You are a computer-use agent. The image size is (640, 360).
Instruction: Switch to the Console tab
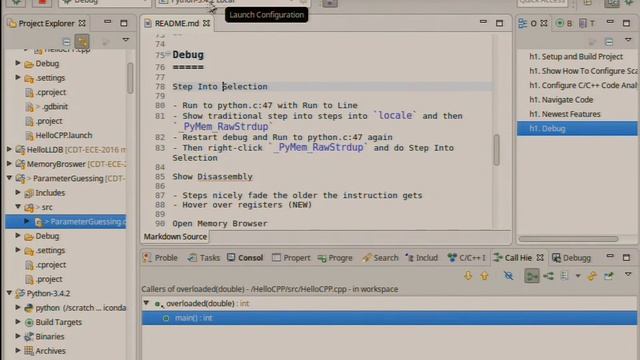coord(245,258)
